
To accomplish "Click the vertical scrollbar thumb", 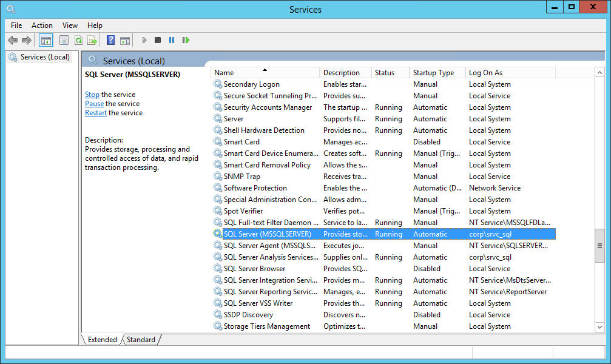I will click(x=599, y=246).
